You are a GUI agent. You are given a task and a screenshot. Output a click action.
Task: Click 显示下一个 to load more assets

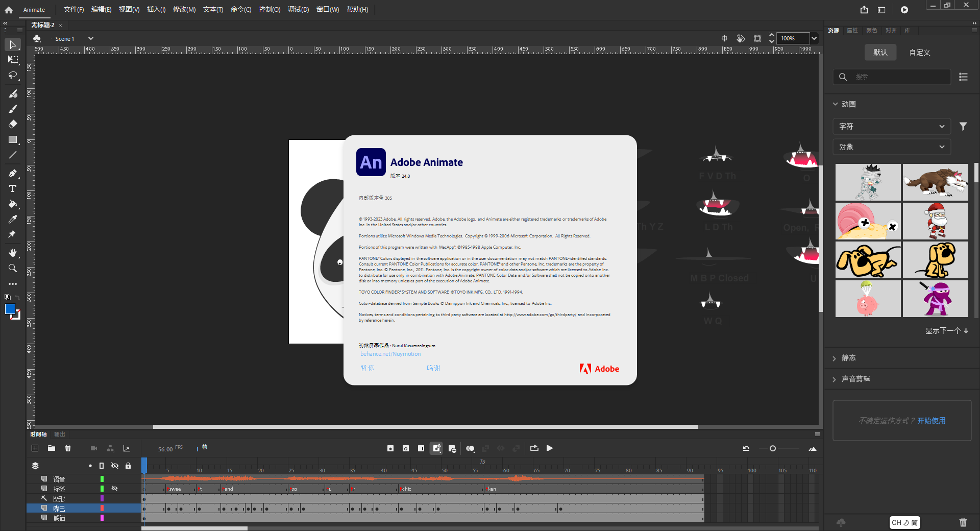point(947,331)
